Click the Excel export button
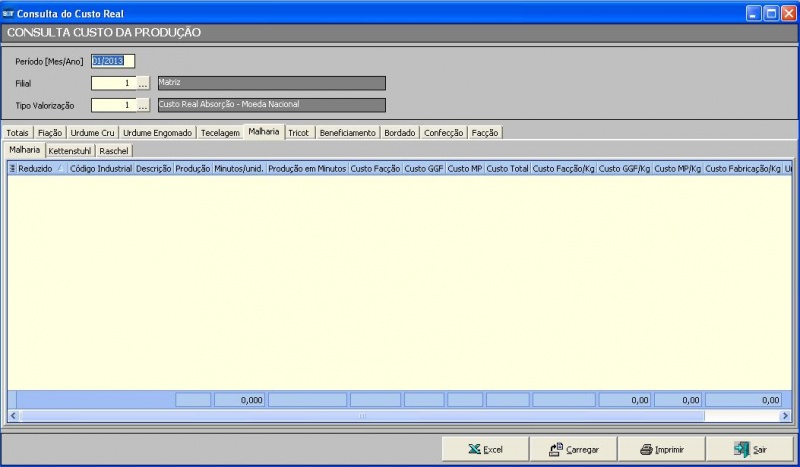The width and height of the screenshot is (800, 467). click(485, 450)
